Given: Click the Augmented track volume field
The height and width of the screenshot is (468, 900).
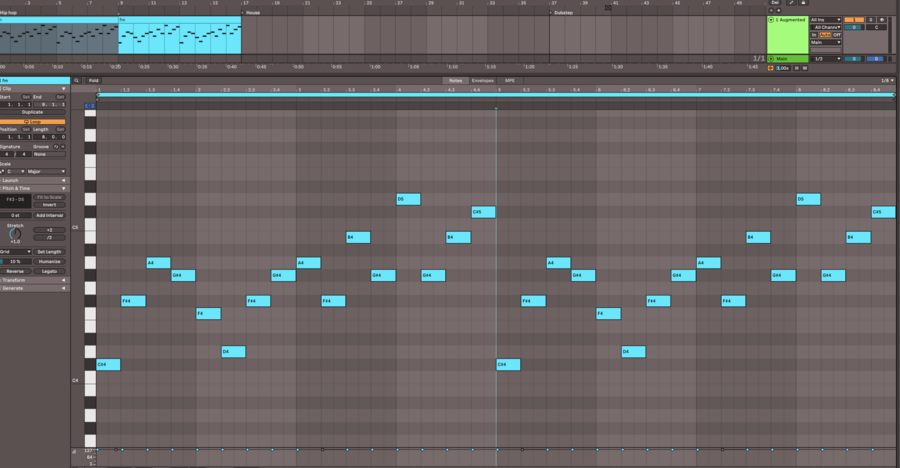Looking at the screenshot, I should (x=854, y=28).
